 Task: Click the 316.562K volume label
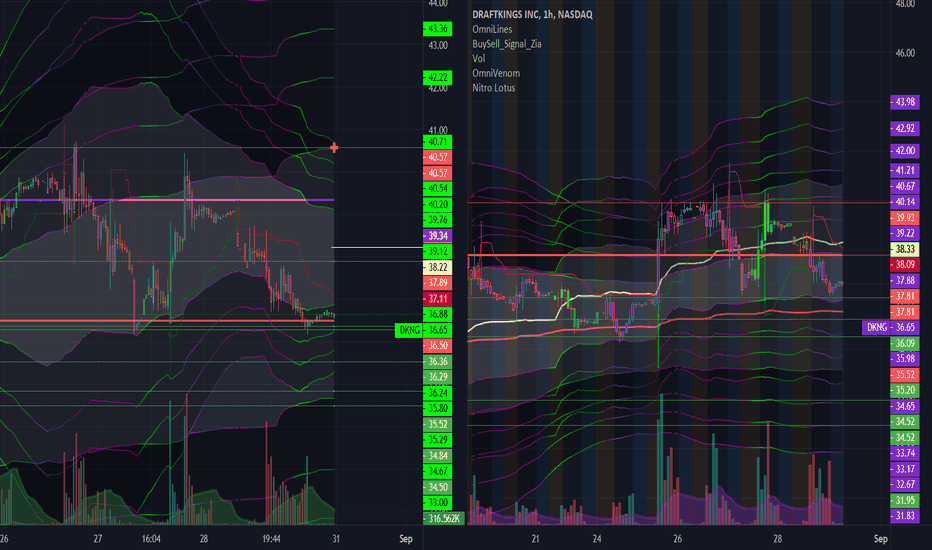point(443,518)
